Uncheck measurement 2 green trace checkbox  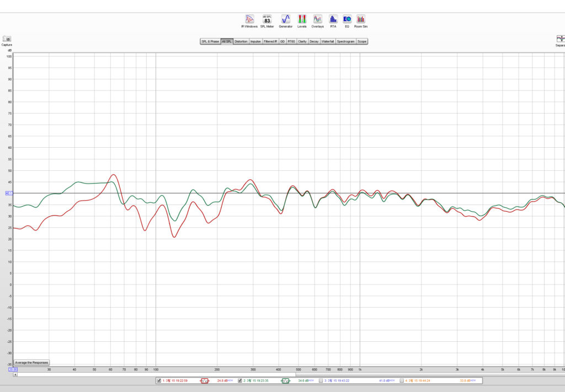(x=240, y=380)
